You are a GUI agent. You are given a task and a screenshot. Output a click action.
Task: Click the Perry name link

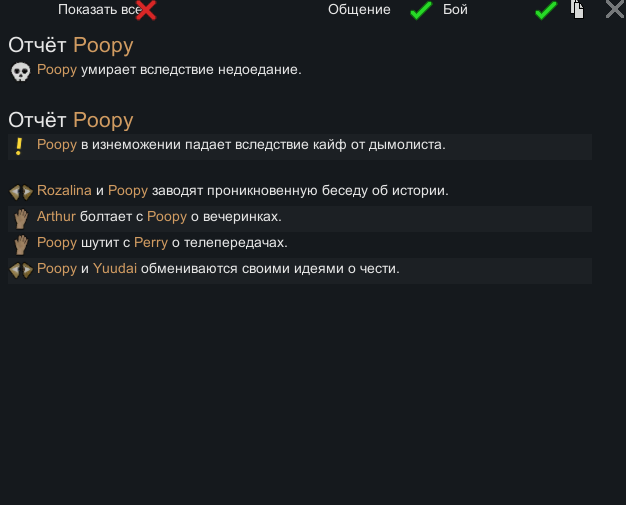(x=151, y=243)
